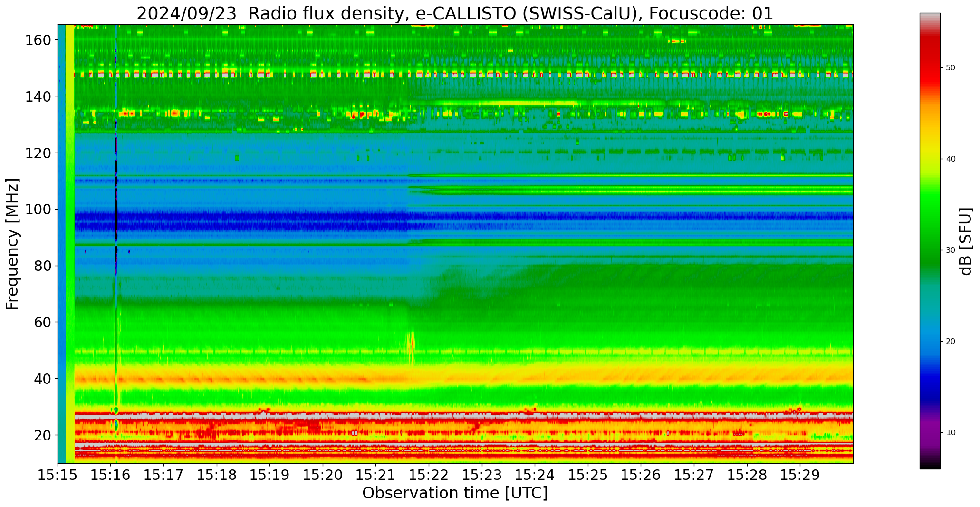This screenshot has width=980, height=507.
Task: Click the 15:16 time tick label
Action: (111, 475)
